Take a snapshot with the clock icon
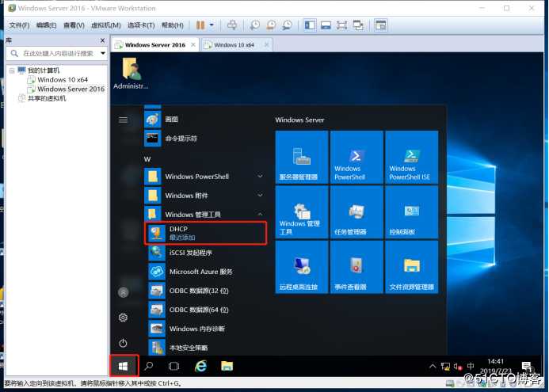 tap(255, 25)
